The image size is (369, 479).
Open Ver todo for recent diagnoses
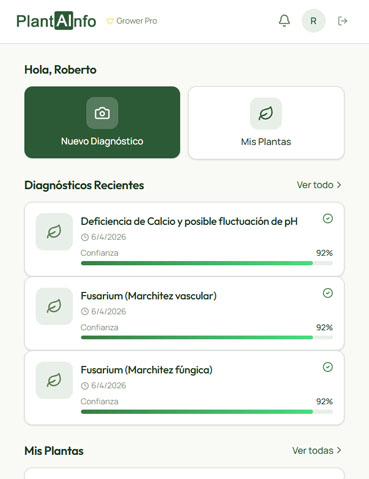pyautogui.click(x=319, y=185)
